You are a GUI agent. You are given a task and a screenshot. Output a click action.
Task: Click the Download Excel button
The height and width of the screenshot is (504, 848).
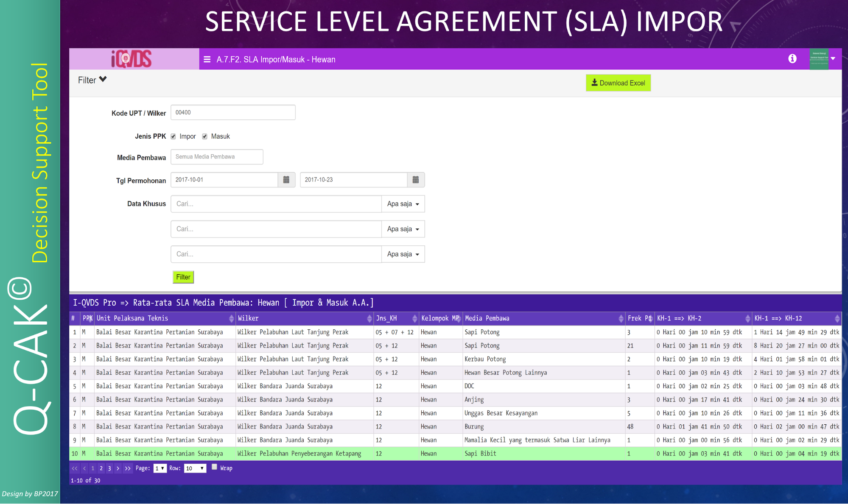[x=618, y=83]
